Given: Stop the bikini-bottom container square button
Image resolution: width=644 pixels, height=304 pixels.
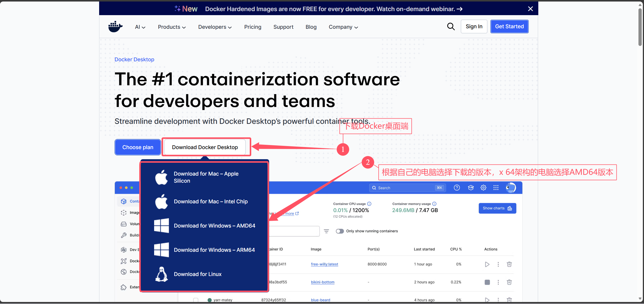Looking at the screenshot, I should pyautogui.click(x=487, y=282).
